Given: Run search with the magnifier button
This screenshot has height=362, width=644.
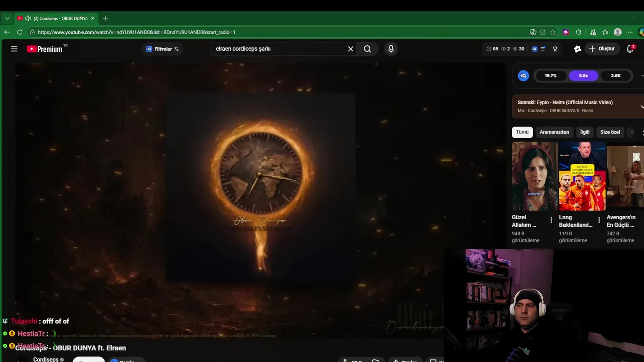Looking at the screenshot, I should pyautogui.click(x=367, y=49).
